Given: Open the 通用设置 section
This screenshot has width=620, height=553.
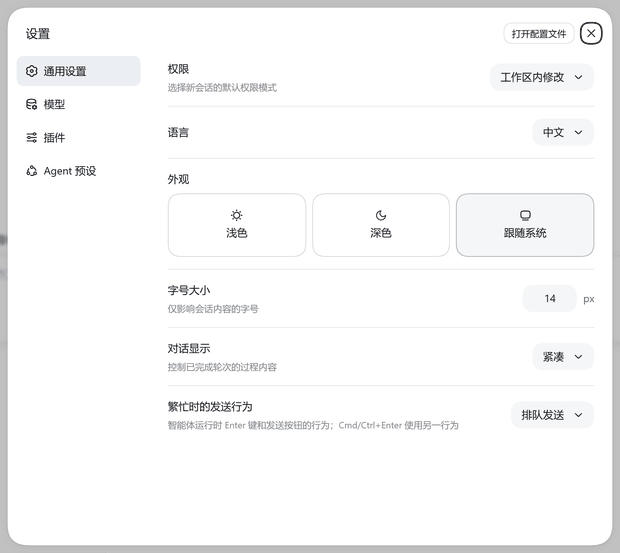Looking at the screenshot, I should tap(79, 71).
